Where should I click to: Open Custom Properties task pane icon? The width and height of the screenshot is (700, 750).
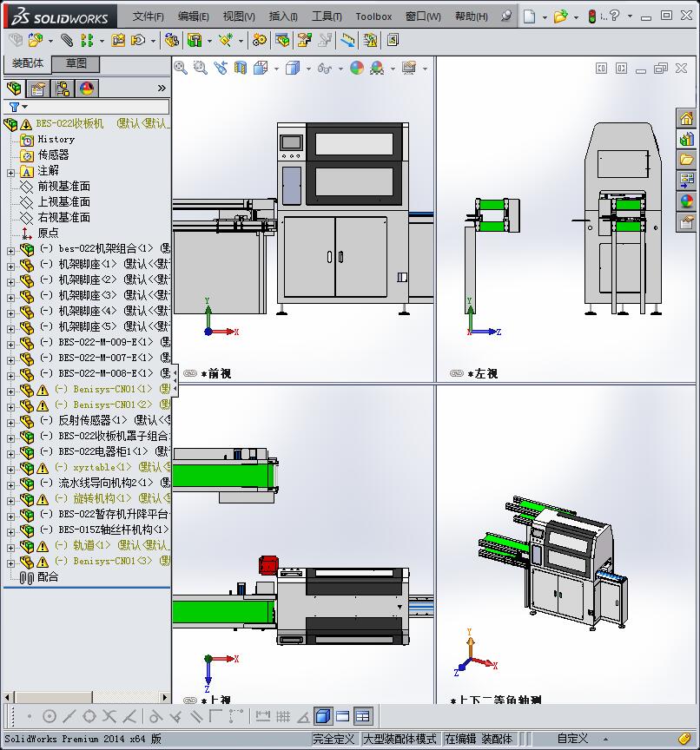click(687, 223)
